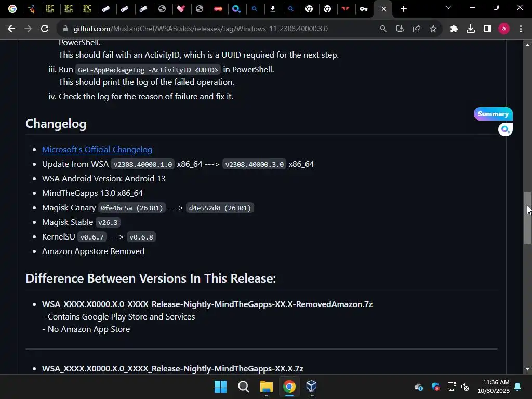Click the forward navigation arrow
The image size is (532, 399).
tap(28, 29)
